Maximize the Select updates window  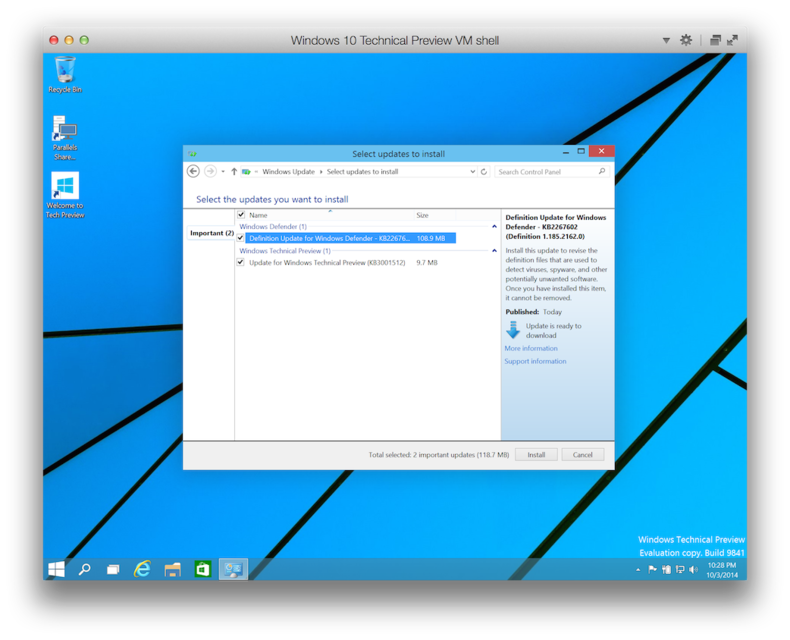[581, 151]
